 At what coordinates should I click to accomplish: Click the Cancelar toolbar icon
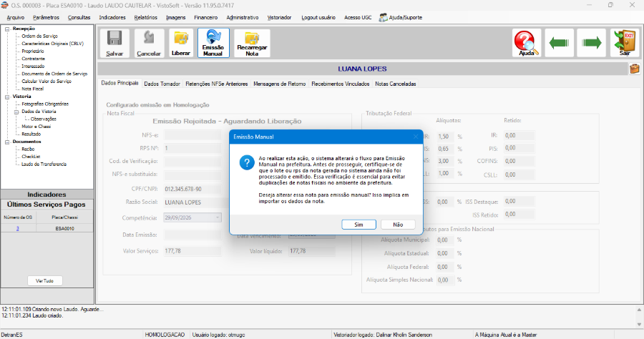pos(149,39)
